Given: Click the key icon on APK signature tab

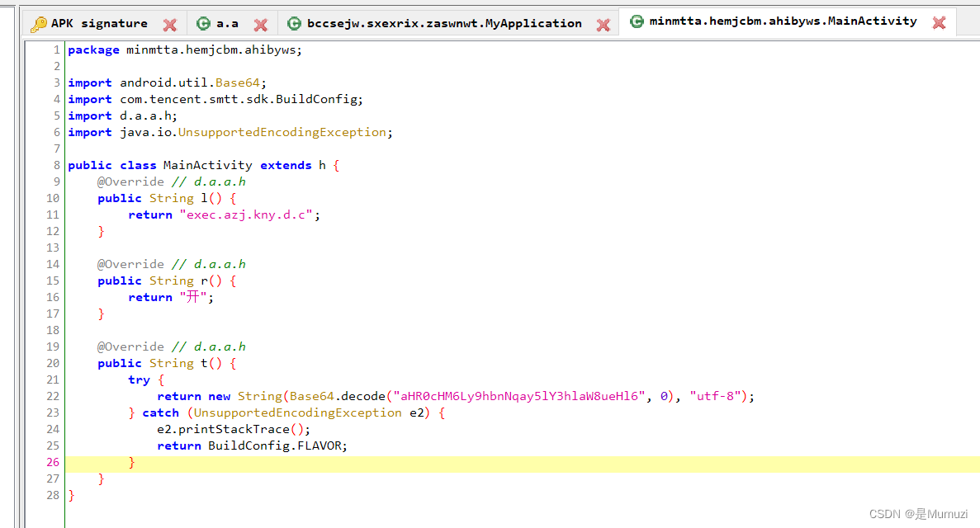Looking at the screenshot, I should click(39, 23).
